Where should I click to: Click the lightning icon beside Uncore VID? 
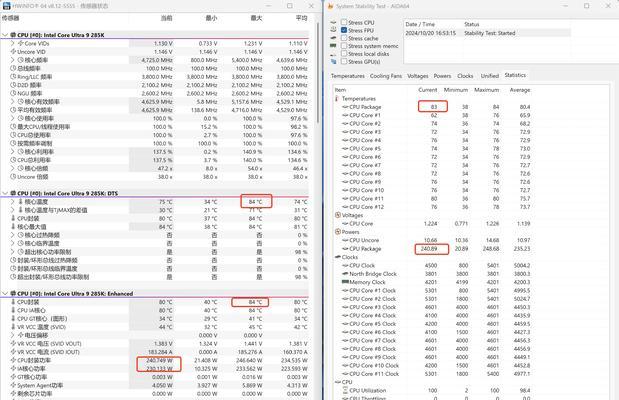tap(13, 52)
